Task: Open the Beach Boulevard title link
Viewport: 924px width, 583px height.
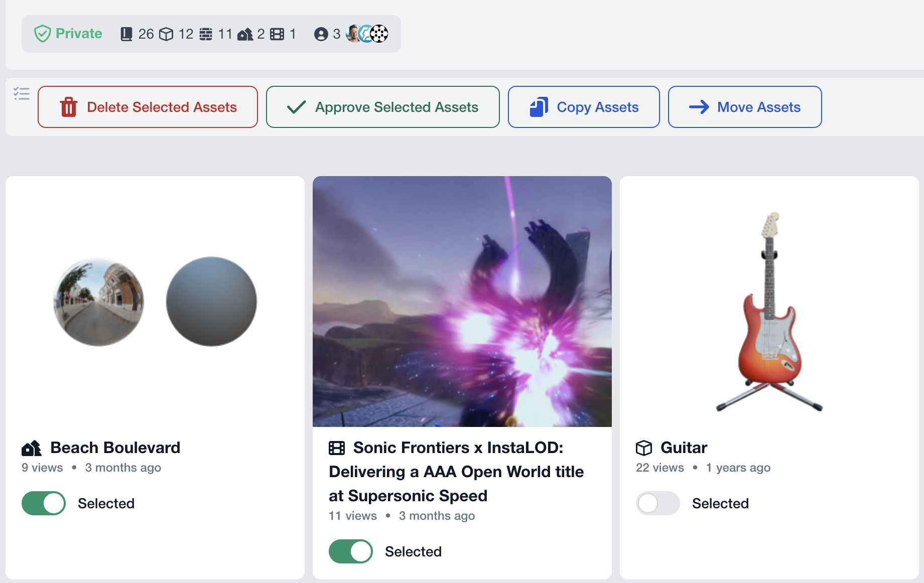Action: pos(115,448)
